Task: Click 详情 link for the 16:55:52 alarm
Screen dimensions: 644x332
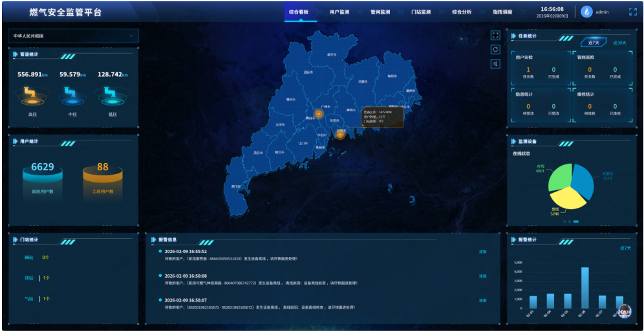Action: pos(482,252)
